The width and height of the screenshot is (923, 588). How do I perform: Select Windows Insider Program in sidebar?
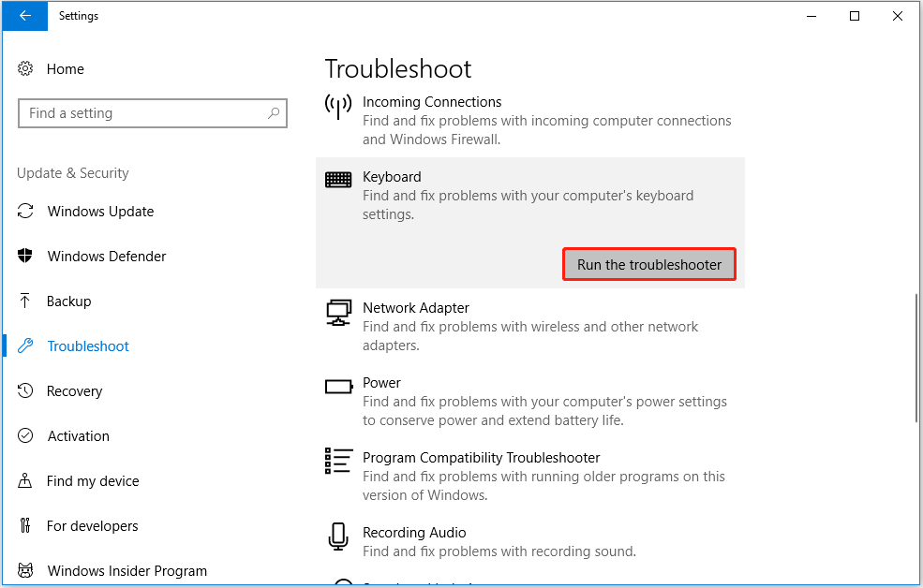[x=127, y=570]
